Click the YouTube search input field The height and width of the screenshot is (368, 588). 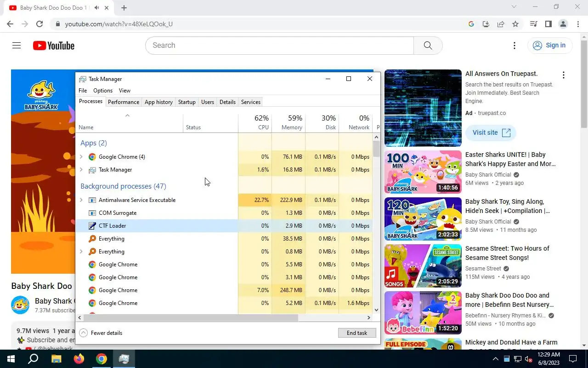tap(279, 46)
